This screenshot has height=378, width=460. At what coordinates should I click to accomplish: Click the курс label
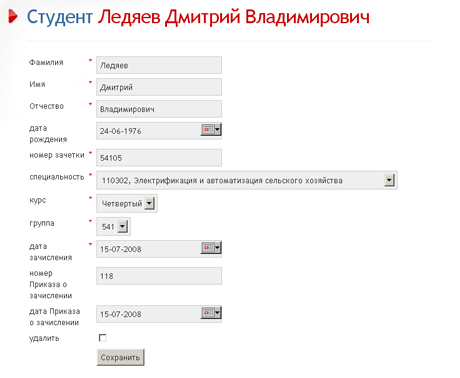click(38, 200)
